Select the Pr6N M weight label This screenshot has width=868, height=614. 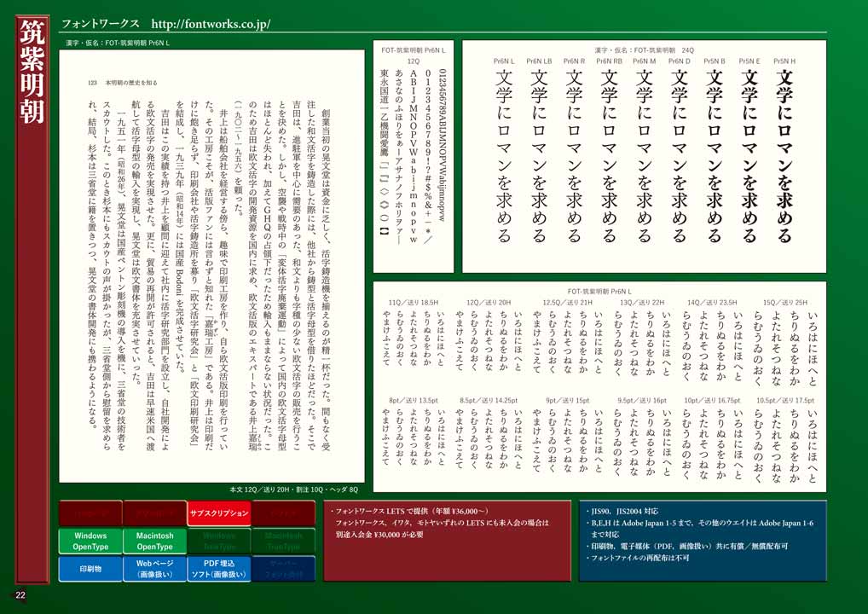(645, 61)
